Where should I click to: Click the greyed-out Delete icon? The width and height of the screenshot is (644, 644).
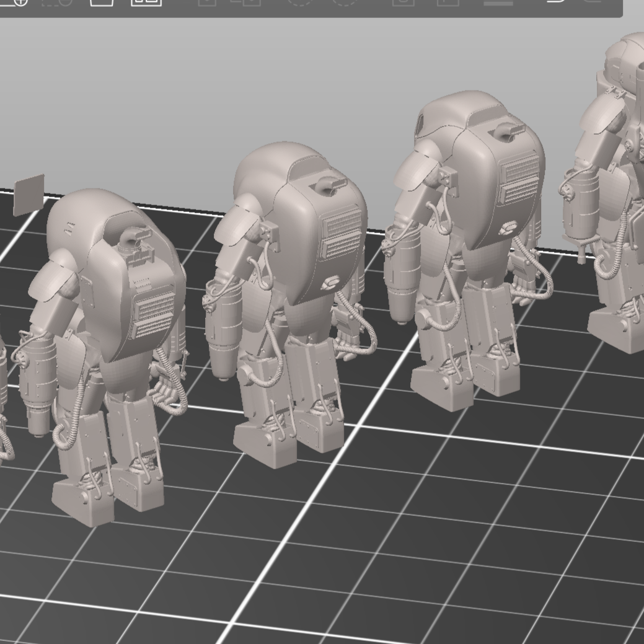57,2
